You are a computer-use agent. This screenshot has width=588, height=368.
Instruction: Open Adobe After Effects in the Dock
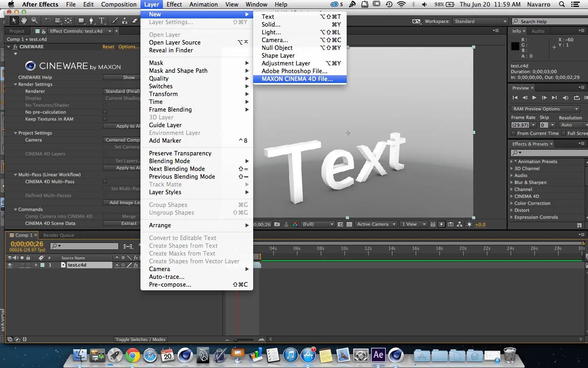(x=378, y=355)
